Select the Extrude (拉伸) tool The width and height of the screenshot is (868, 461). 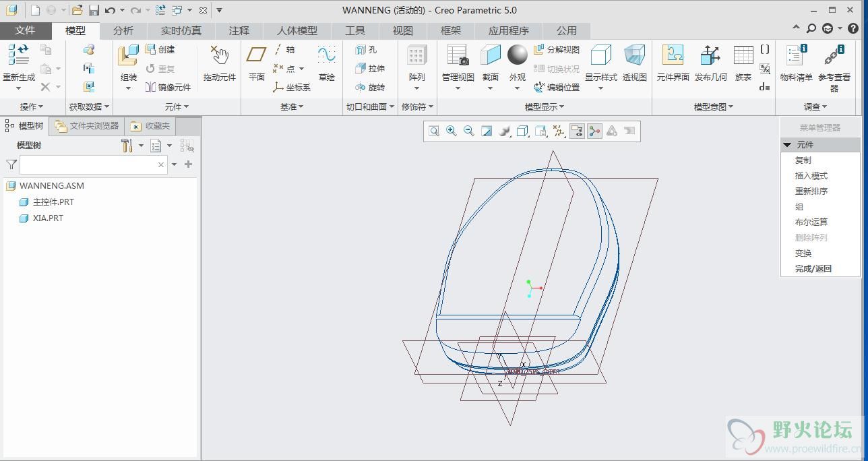coord(370,68)
